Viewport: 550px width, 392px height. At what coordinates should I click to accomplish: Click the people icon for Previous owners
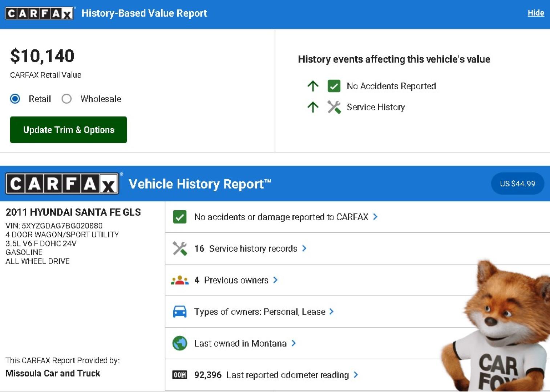point(180,280)
